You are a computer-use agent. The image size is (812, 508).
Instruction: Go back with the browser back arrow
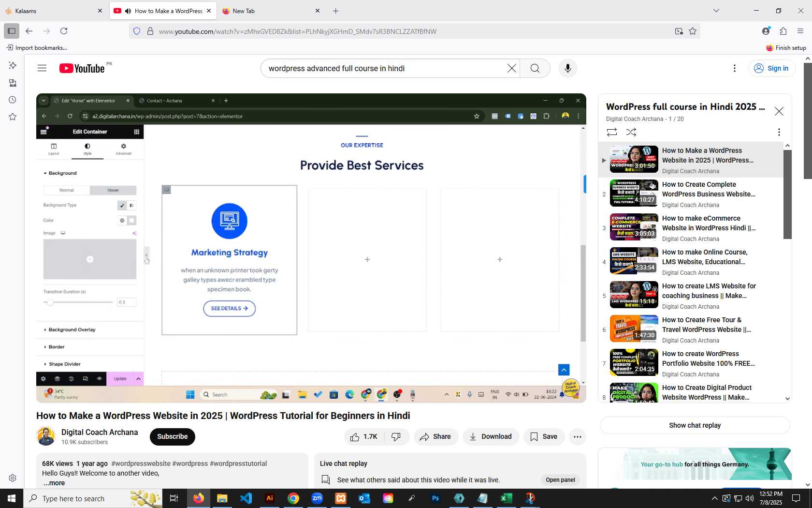click(x=29, y=31)
